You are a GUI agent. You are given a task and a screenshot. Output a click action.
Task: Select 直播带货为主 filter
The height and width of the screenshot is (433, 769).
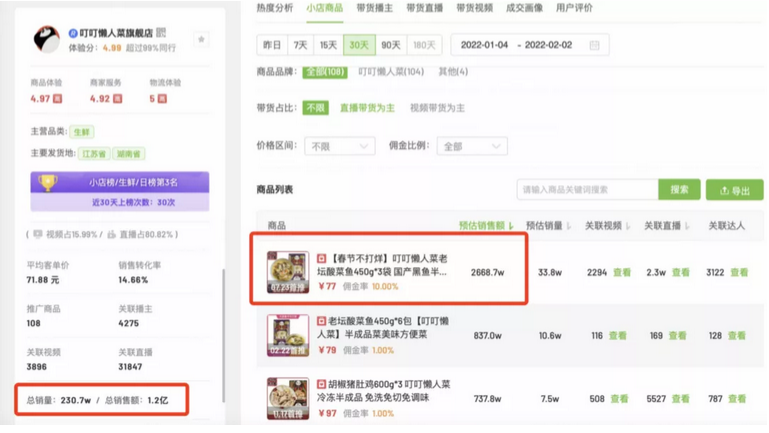click(x=367, y=108)
